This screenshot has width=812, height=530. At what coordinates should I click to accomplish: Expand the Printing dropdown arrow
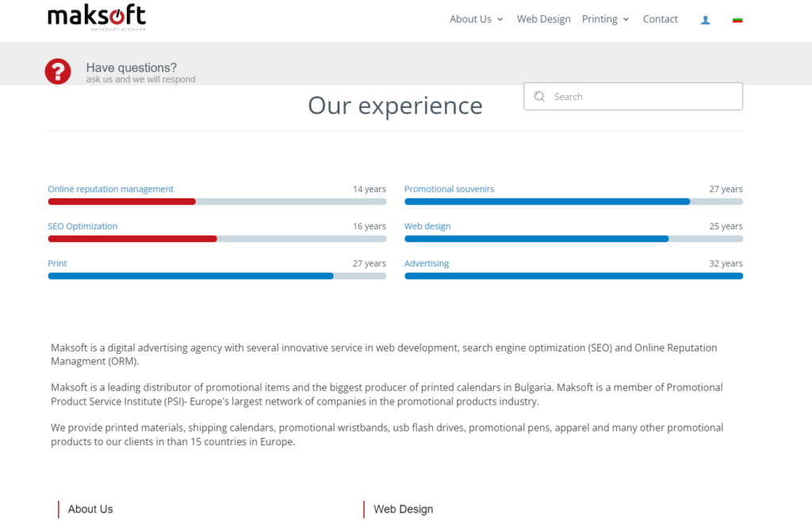point(626,20)
